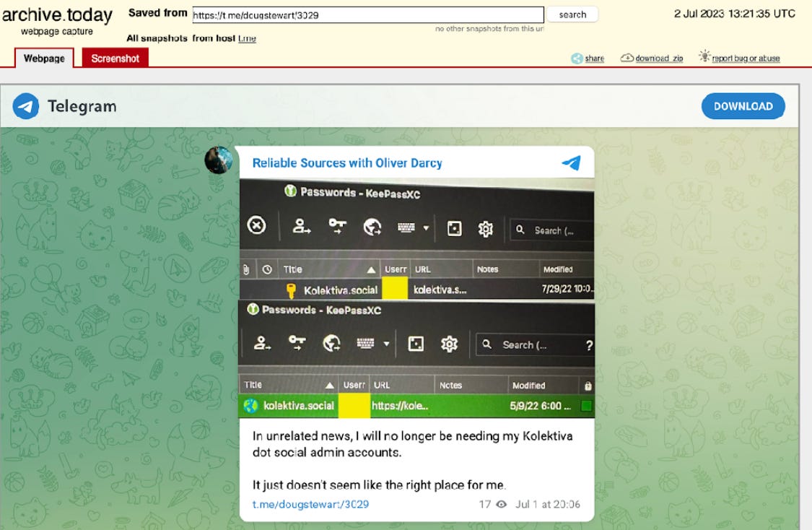This screenshot has height=530, width=812.
Task: Open the t.me host snapshots link
Action: (x=247, y=38)
